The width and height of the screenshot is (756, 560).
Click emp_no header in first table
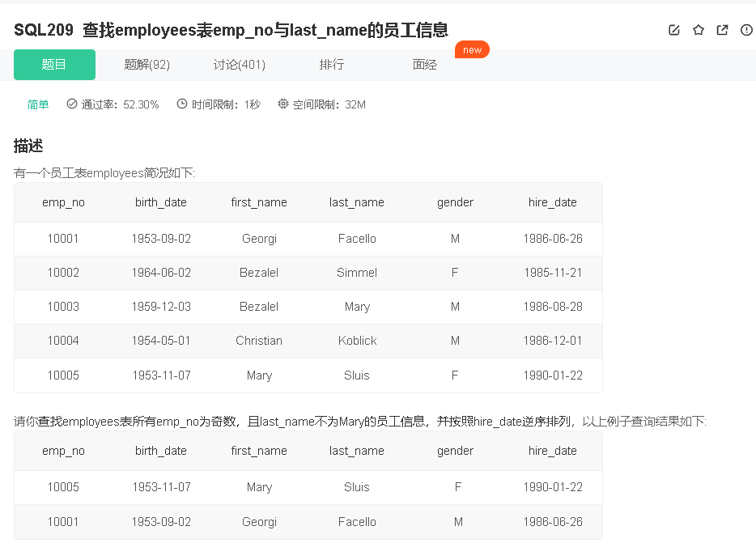coord(63,202)
